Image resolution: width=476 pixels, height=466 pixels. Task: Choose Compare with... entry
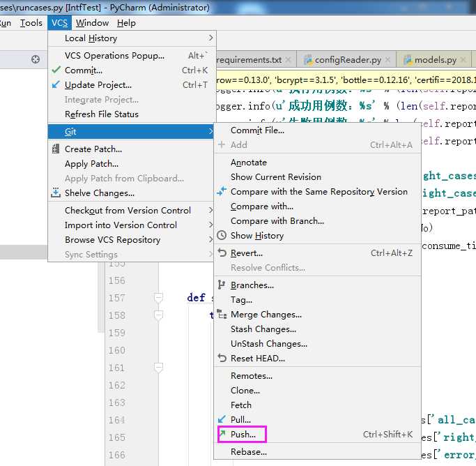point(318,206)
